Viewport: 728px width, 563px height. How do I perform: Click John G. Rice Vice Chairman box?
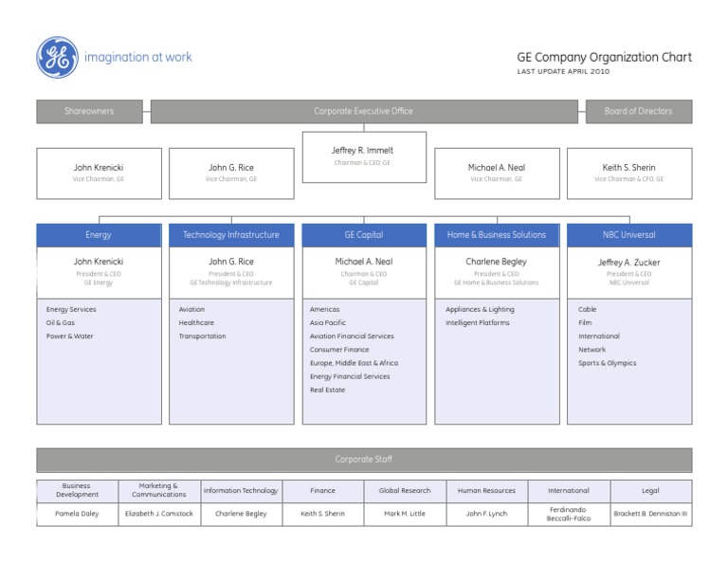231,173
